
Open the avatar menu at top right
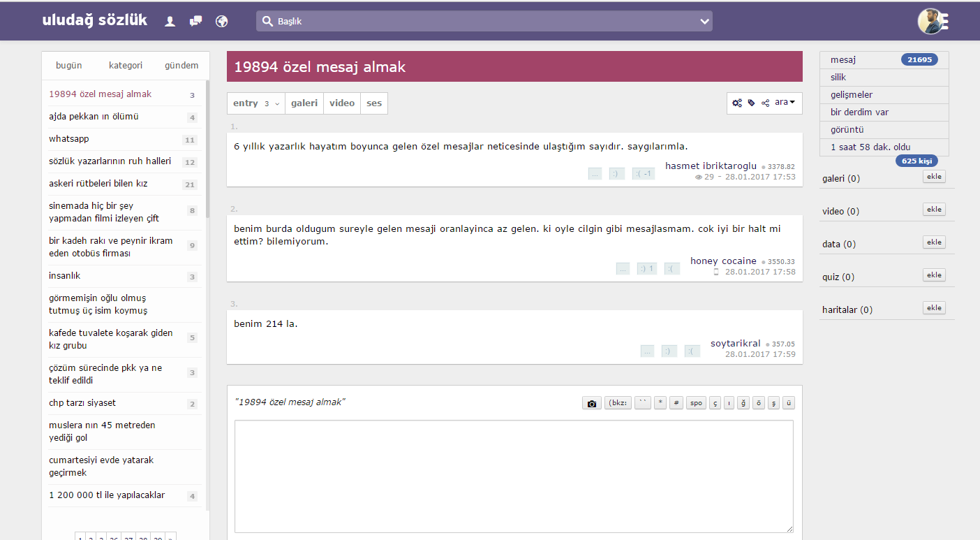tap(932, 22)
